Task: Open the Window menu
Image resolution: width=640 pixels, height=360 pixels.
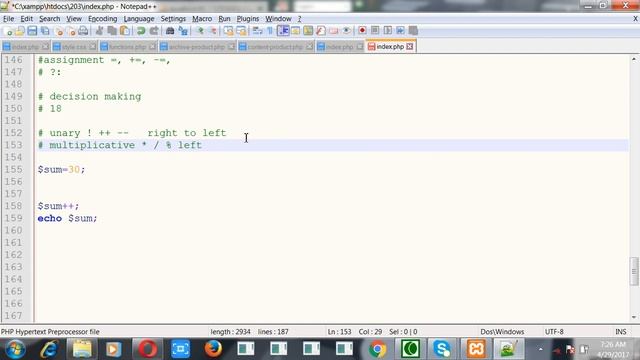Action: tap(278, 19)
